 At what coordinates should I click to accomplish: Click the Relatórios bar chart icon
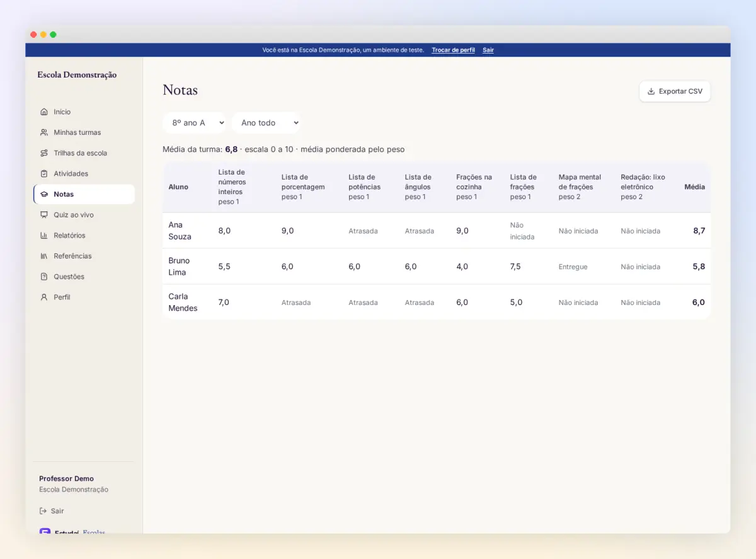click(44, 235)
